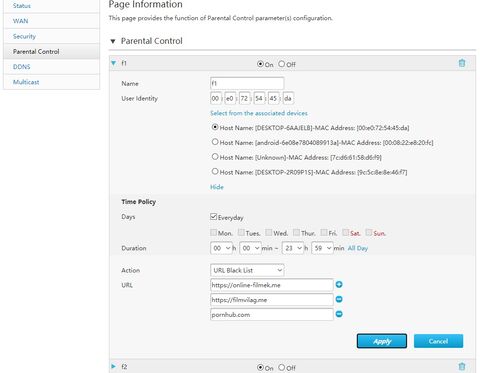Image resolution: width=480 pixels, height=373 pixels.
Task: Delete the f2 rule with its trash icon
Action: (462, 367)
